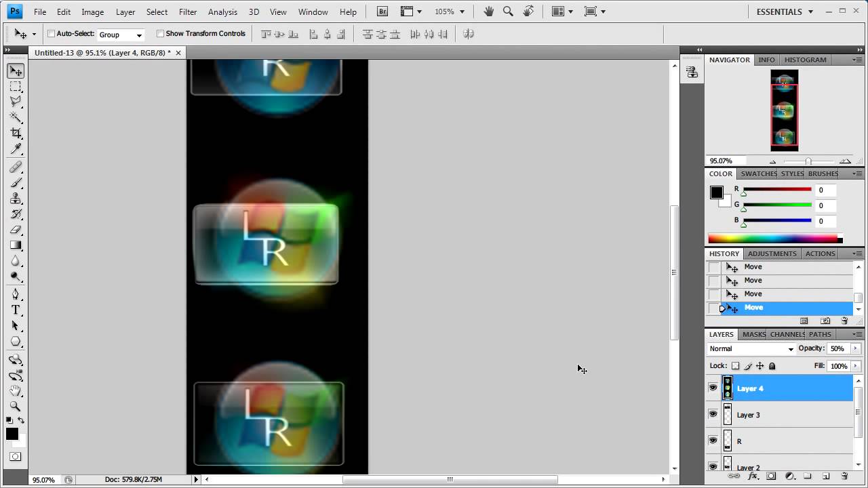Image resolution: width=868 pixels, height=488 pixels.
Task: Select the Type tool
Action: 16,310
